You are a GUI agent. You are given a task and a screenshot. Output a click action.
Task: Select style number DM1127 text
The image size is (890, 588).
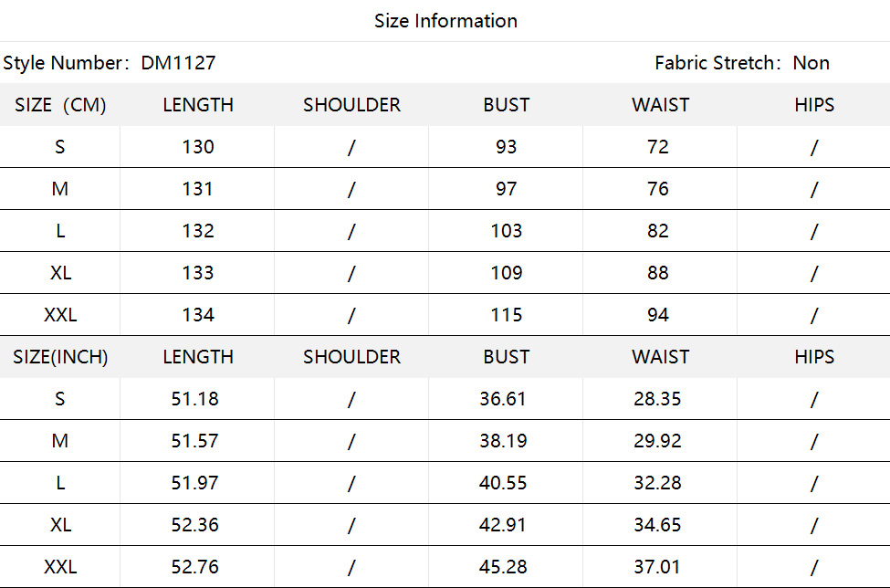tap(178, 63)
